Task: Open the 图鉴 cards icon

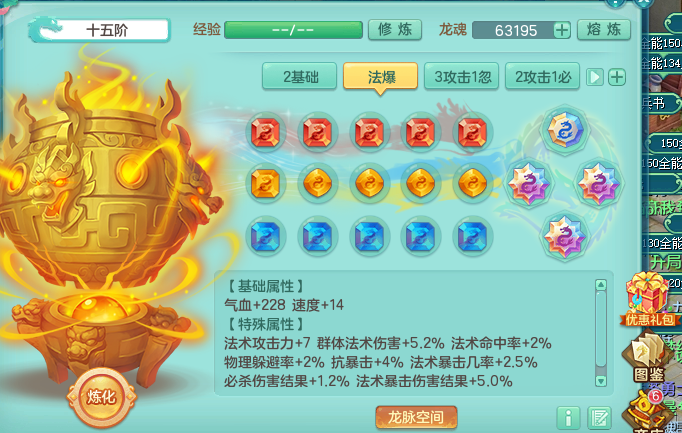Action: coord(648,358)
